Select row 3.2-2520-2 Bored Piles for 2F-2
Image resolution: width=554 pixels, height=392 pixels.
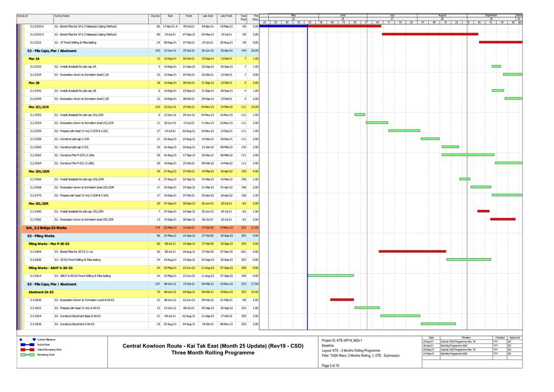(x=85, y=26)
